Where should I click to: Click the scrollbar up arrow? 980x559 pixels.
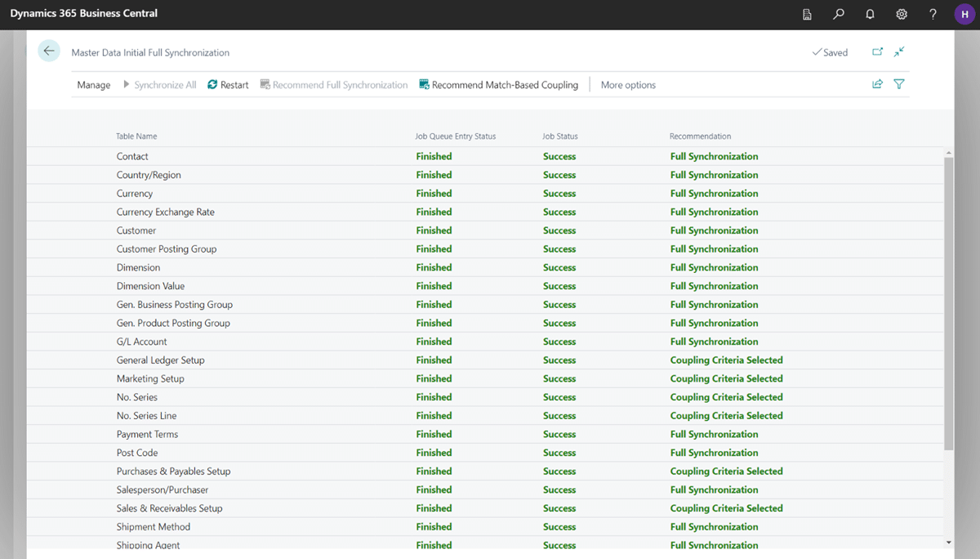pyautogui.click(x=948, y=153)
